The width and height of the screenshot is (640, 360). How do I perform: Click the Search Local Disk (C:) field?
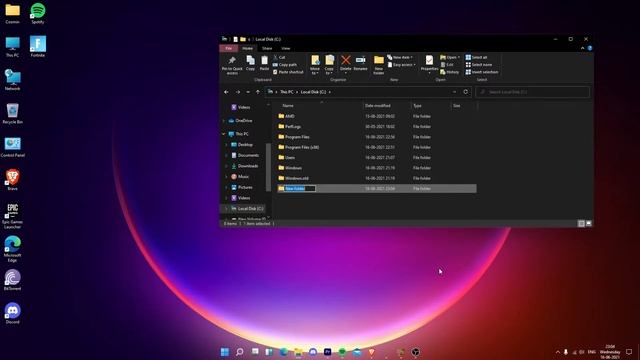pos(533,92)
